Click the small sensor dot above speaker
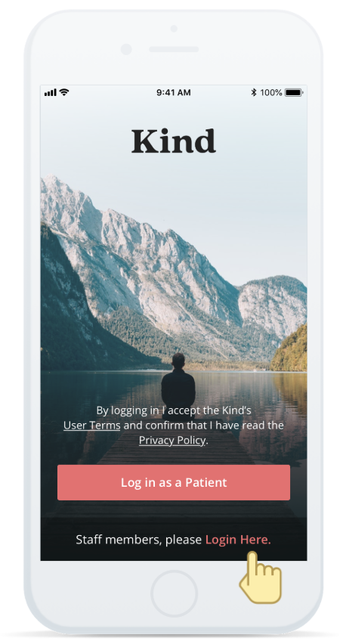The image size is (343, 644). click(x=174, y=29)
